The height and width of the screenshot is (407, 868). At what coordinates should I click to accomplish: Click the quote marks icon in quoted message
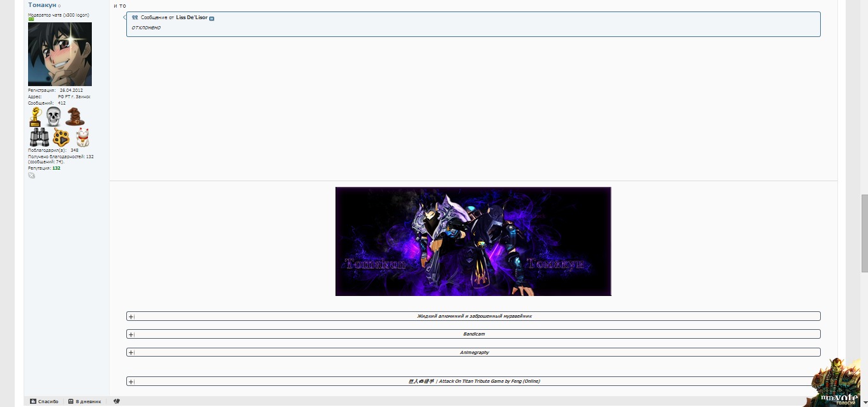pyautogui.click(x=135, y=18)
